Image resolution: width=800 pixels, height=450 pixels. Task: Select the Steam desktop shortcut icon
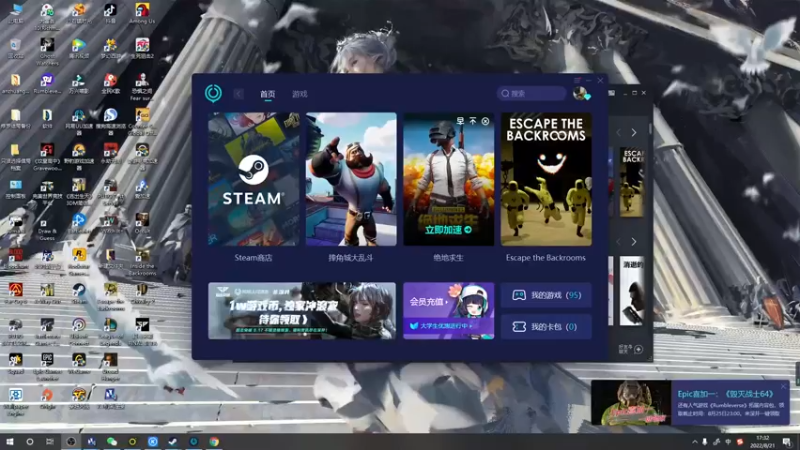(79, 294)
